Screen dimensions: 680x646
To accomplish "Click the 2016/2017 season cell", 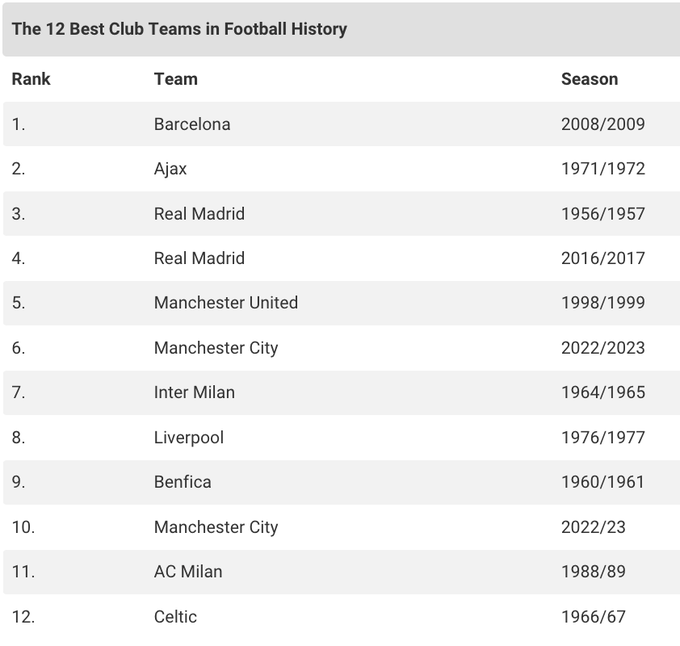I will tap(603, 258).
